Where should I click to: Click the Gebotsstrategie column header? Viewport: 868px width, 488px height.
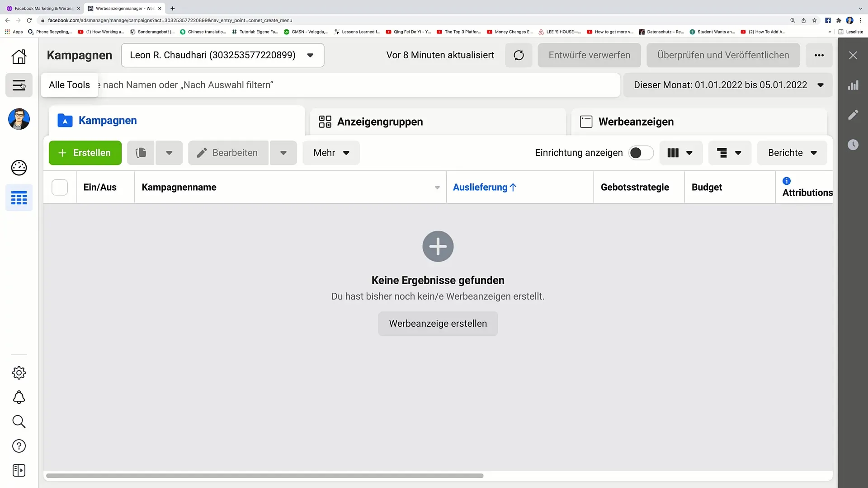tap(639, 187)
